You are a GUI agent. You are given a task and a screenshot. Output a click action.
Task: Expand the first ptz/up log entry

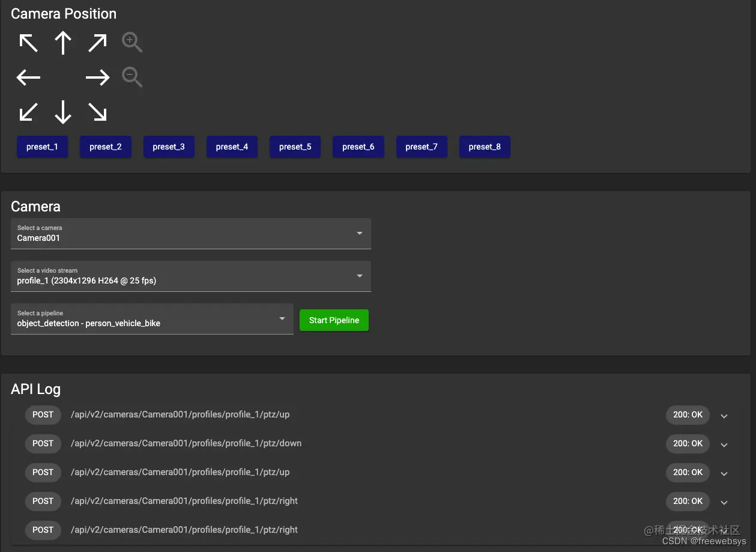(724, 416)
